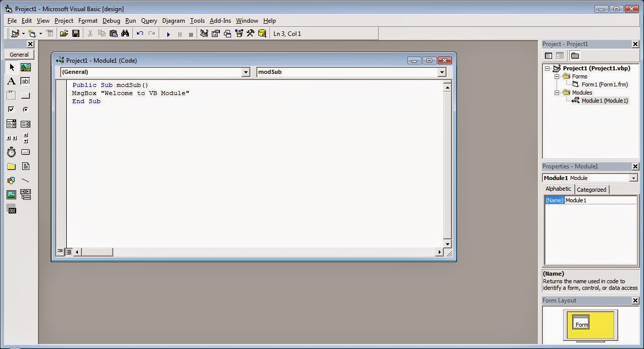This screenshot has height=349, width=644.
Task: Open the Debug menu
Action: tap(111, 21)
